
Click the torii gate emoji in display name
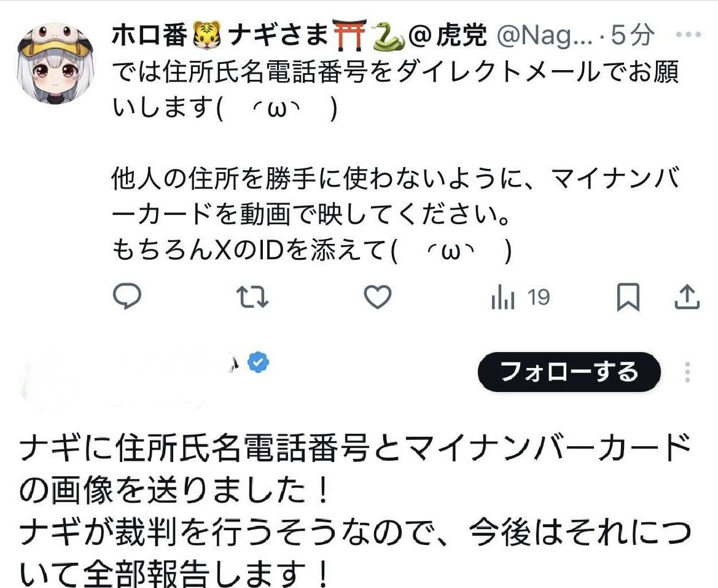point(351,35)
